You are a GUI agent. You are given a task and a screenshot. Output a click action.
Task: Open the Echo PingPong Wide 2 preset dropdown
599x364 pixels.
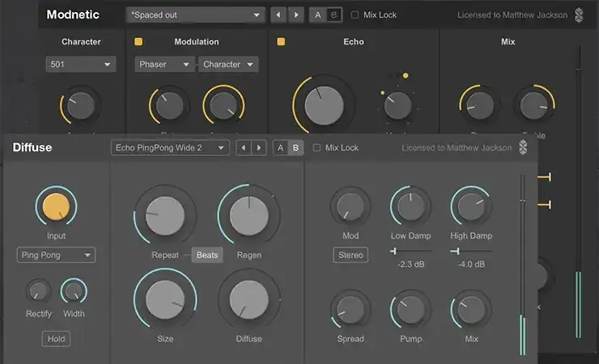point(170,148)
